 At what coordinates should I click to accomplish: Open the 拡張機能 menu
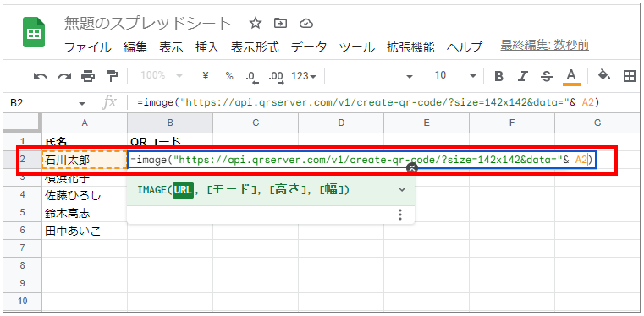coord(410,47)
